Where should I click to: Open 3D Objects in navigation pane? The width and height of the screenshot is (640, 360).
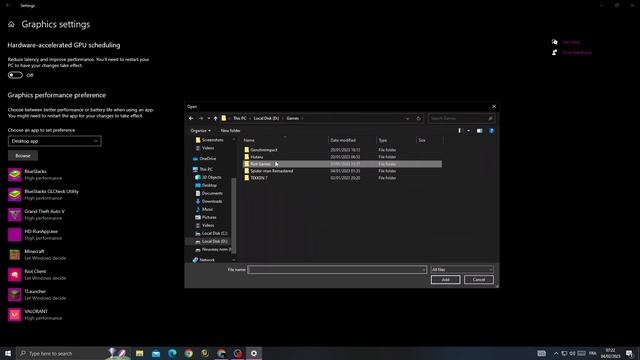tap(211, 177)
